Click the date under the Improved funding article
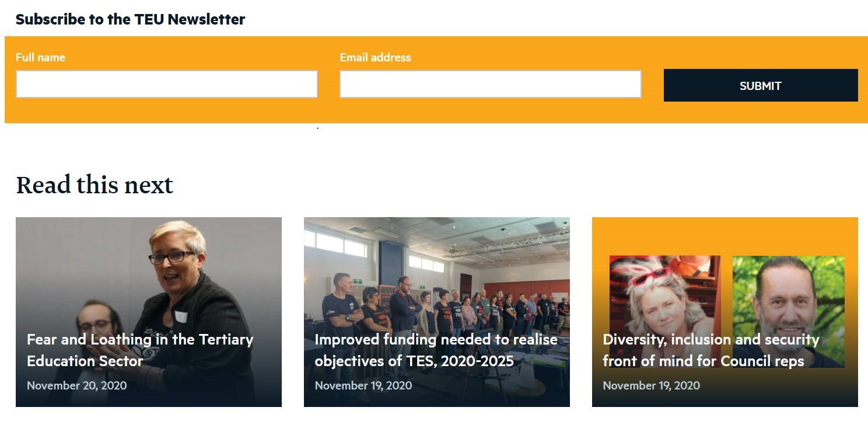The height and width of the screenshot is (421, 868). [363, 385]
